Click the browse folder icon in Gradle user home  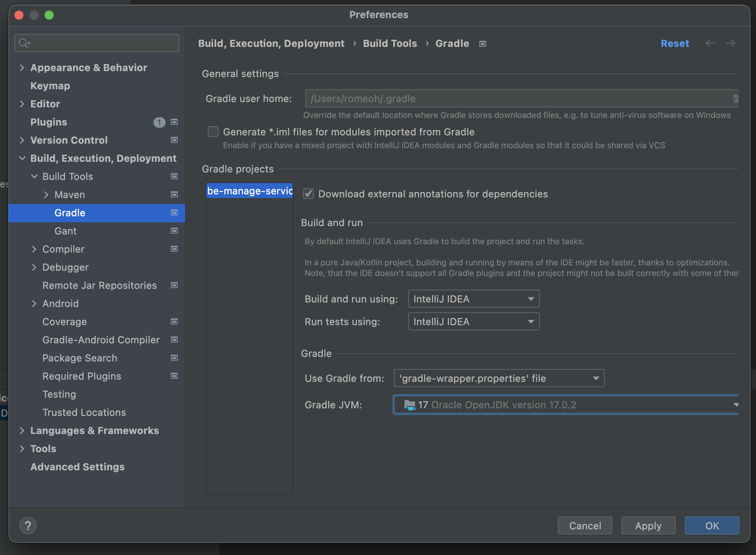(735, 99)
